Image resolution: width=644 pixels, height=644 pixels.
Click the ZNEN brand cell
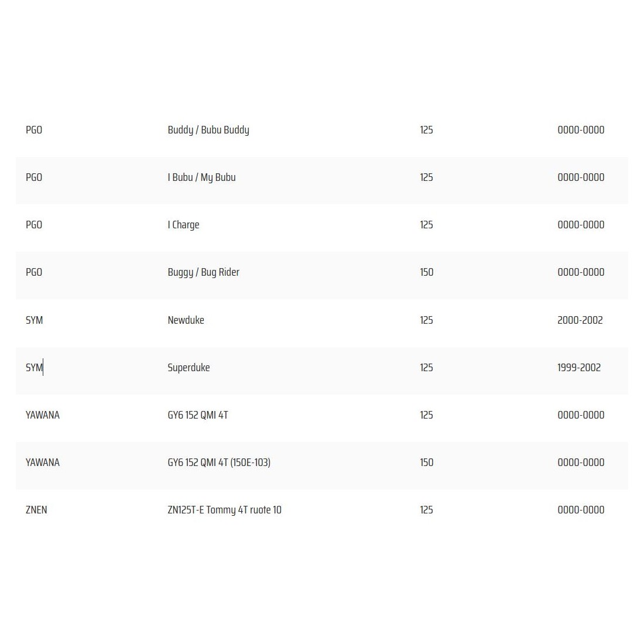coord(36,510)
